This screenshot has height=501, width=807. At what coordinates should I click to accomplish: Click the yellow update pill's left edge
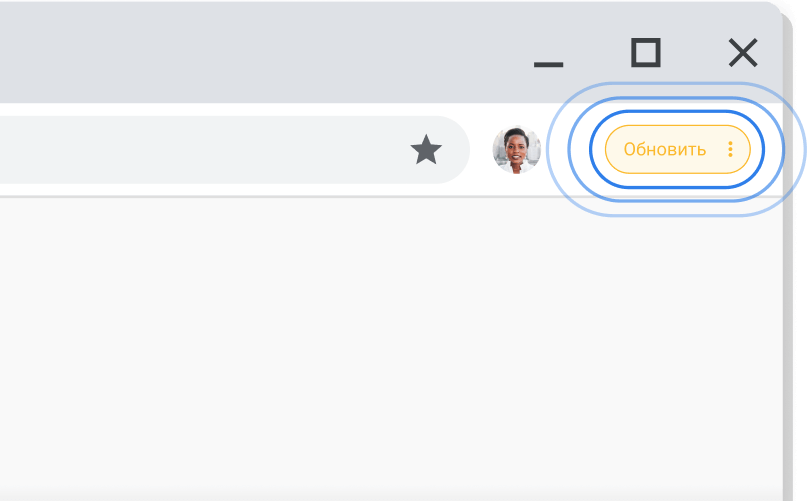[x=611, y=150]
